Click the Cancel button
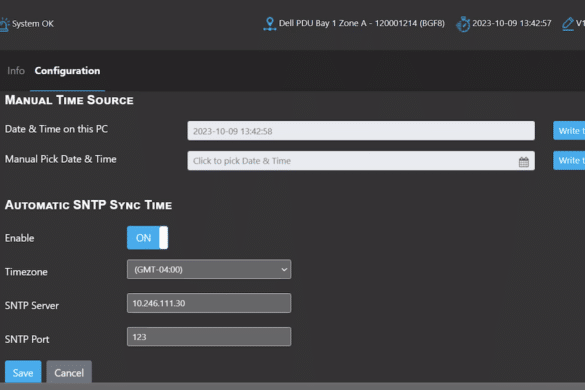Screen dimensions: 585x390 tap(69, 372)
